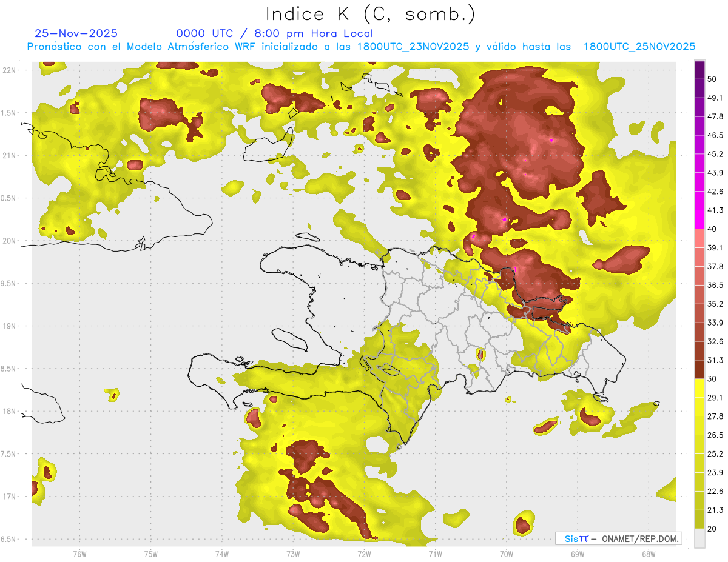Select the date label '25-Nov-2025'
Viewport: 728px width, 562px height.
coord(76,33)
